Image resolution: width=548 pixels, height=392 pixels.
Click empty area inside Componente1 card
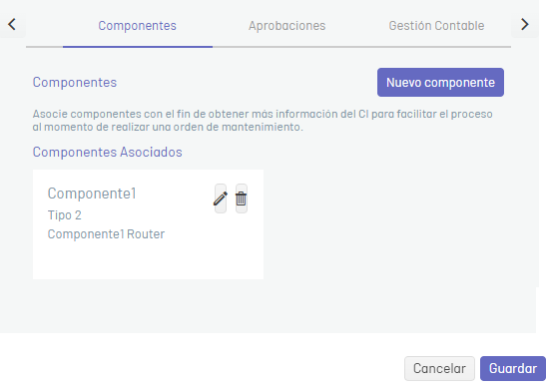148,260
